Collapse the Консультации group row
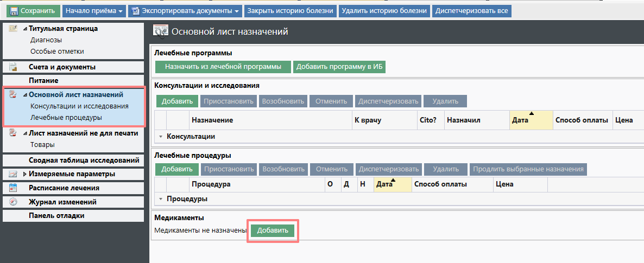The height and width of the screenshot is (263, 644). [x=161, y=137]
